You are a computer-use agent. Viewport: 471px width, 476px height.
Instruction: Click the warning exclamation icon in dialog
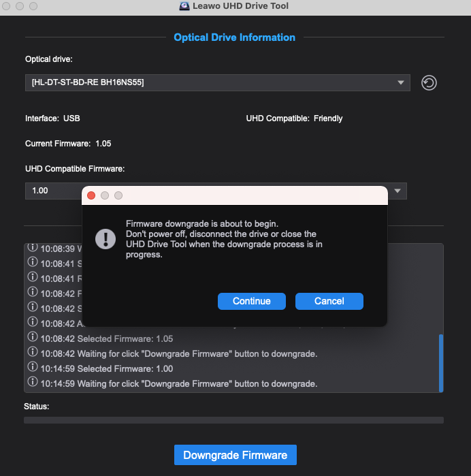click(x=105, y=238)
